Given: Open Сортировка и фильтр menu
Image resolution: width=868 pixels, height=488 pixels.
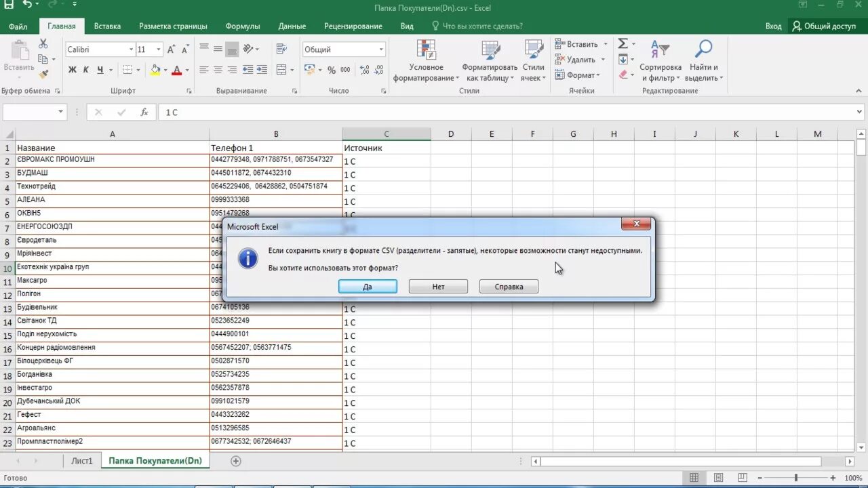Looking at the screenshot, I should point(660,61).
